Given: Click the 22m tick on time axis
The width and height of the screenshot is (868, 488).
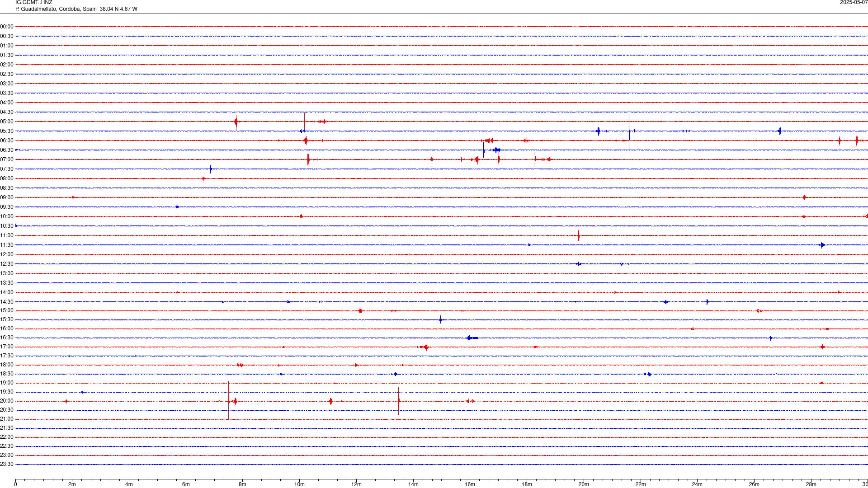Looking at the screenshot, I should point(641,484).
